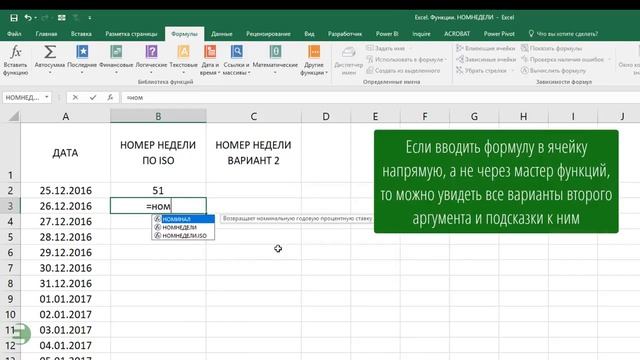Click Использовать в формуле dropdown

point(407,60)
